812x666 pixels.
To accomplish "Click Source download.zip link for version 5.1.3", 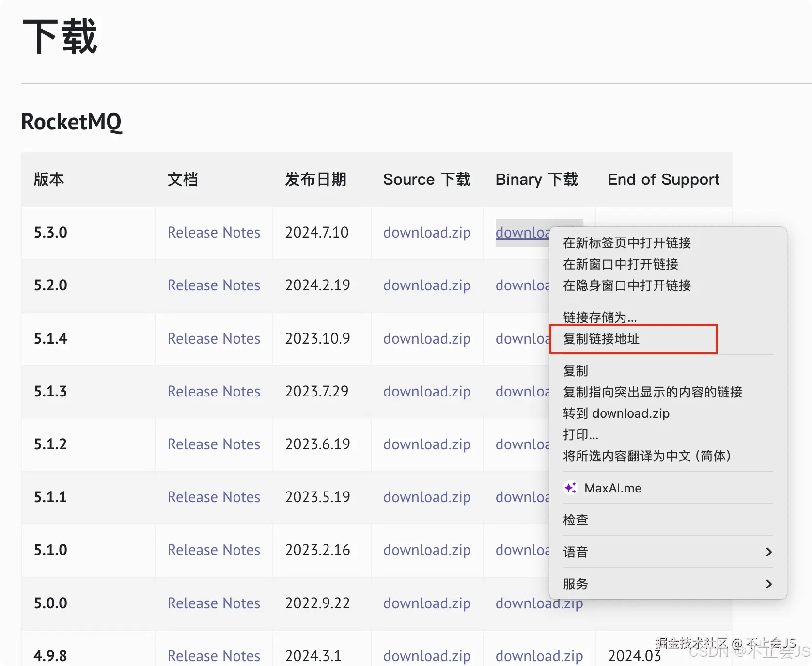I will [427, 391].
